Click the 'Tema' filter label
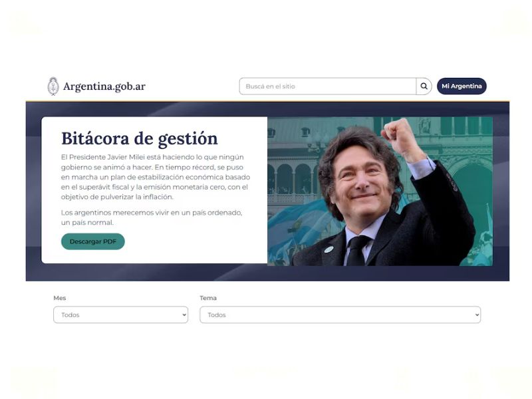Image resolution: width=532 pixels, height=399 pixels. coord(208,298)
